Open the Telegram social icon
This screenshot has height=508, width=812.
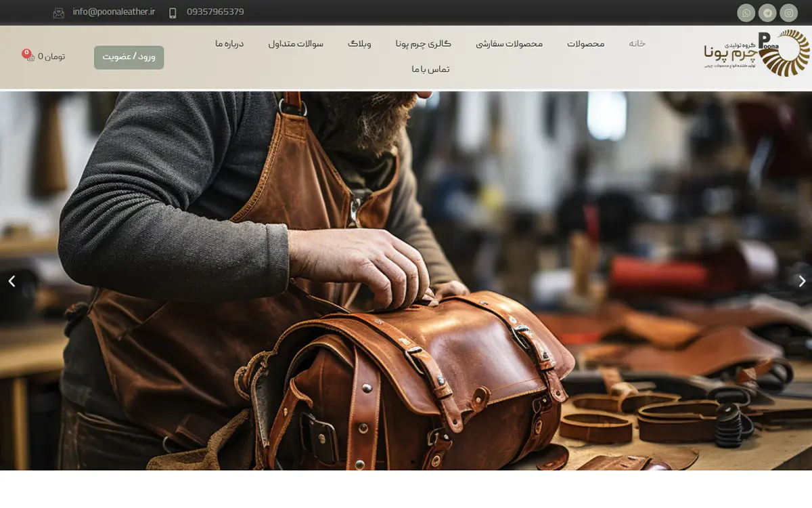point(767,13)
